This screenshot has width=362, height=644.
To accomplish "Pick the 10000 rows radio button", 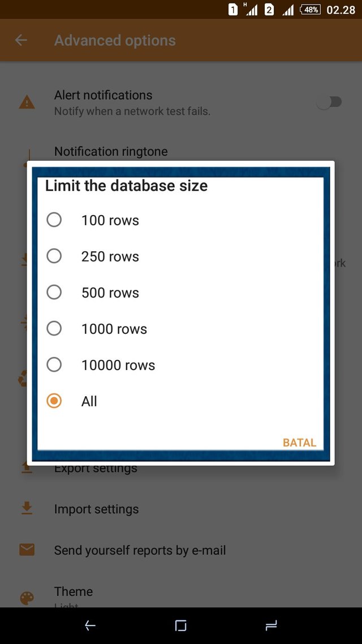I will coord(54,365).
